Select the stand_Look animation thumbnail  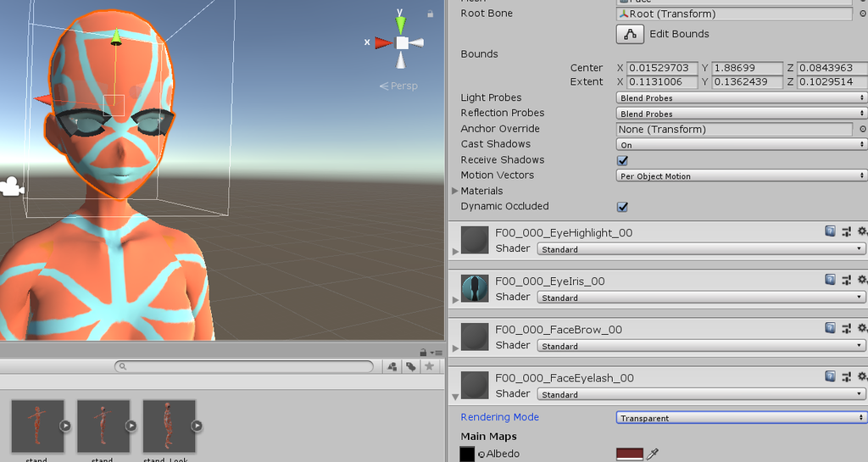170,426
